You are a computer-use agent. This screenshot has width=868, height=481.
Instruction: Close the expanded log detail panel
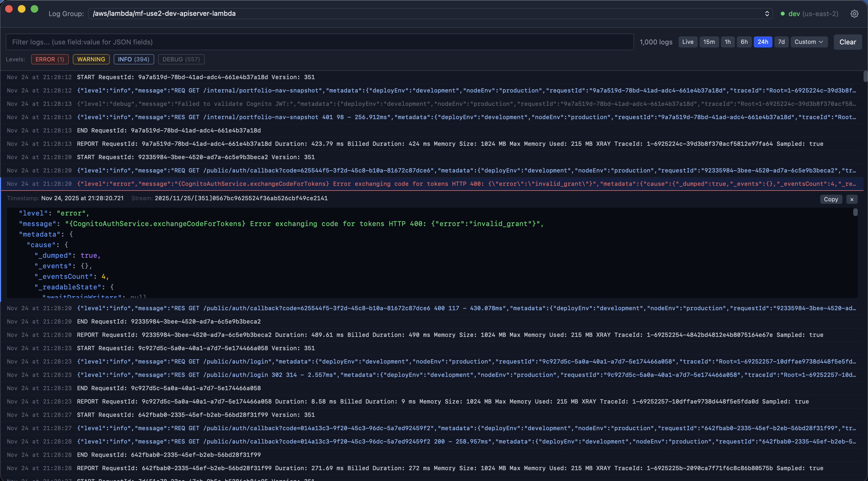click(852, 199)
